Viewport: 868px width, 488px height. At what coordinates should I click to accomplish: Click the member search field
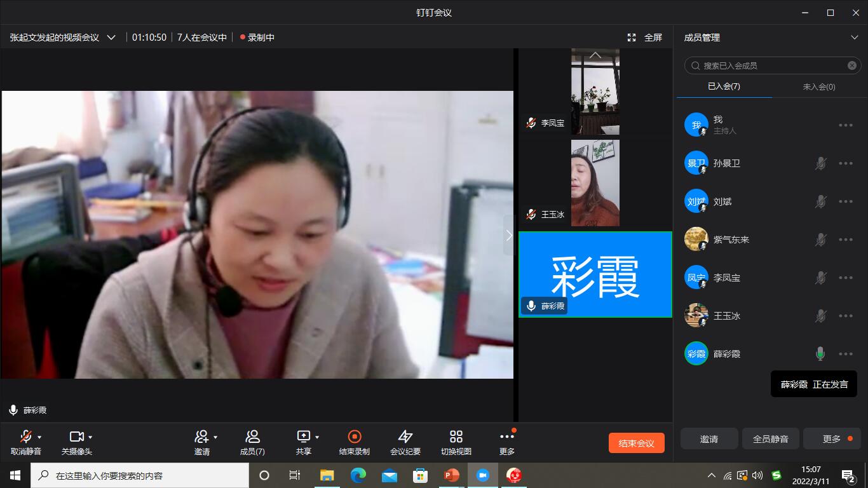click(x=773, y=65)
